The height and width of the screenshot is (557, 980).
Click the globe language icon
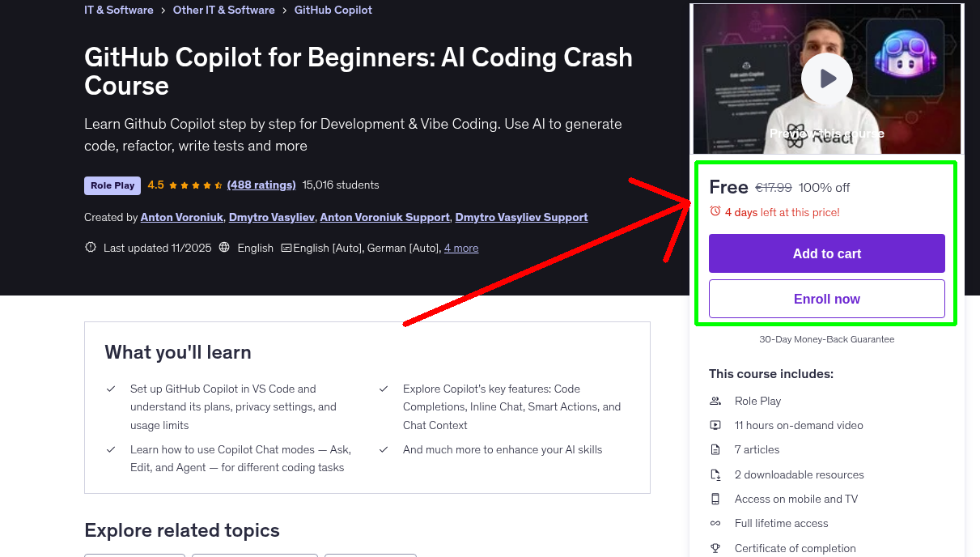pos(224,248)
